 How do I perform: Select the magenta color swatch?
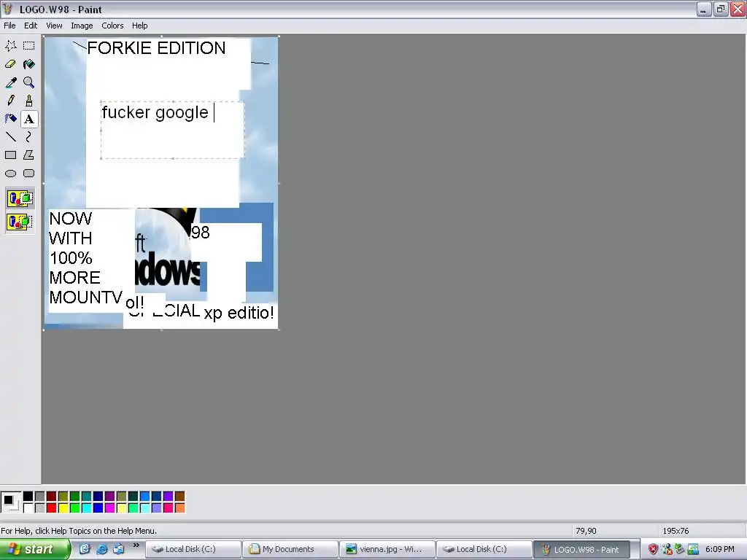coord(110,508)
